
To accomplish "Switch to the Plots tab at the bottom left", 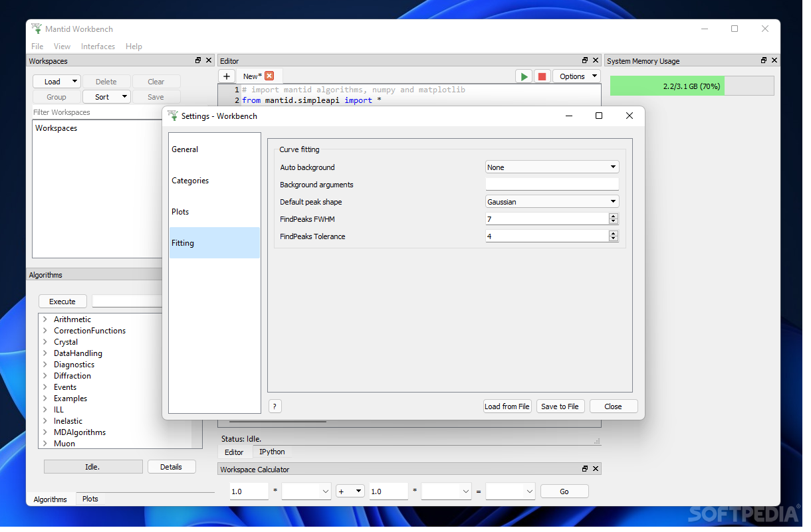I will 90,499.
